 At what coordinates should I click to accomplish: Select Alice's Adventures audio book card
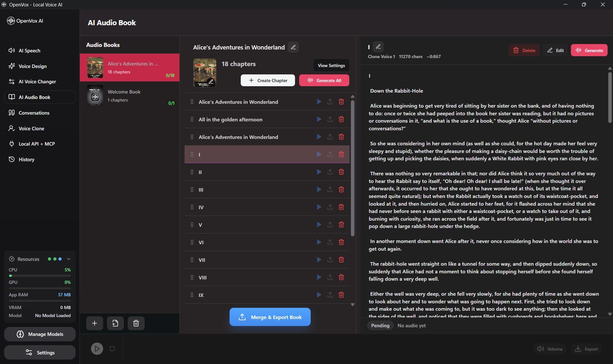(x=130, y=67)
